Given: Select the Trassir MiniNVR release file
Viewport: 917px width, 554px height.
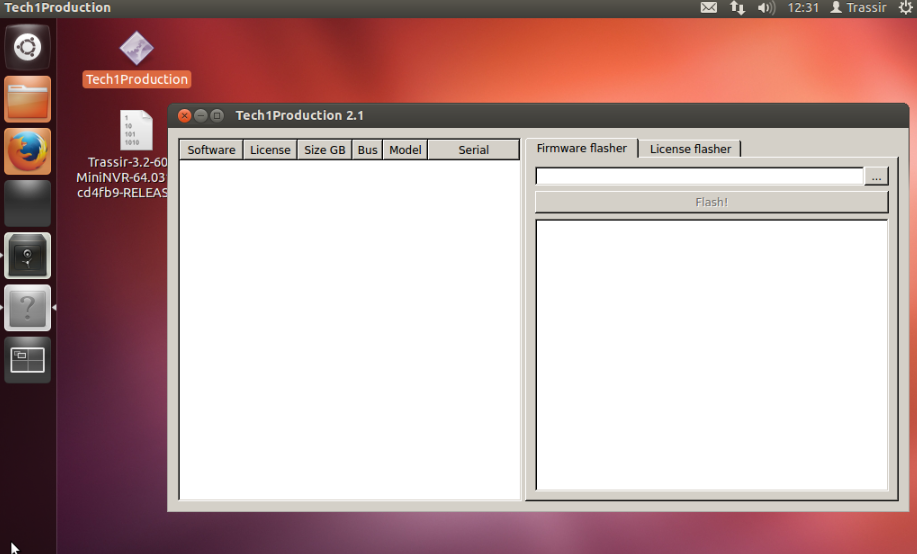Looking at the screenshot, I should coord(123,154).
